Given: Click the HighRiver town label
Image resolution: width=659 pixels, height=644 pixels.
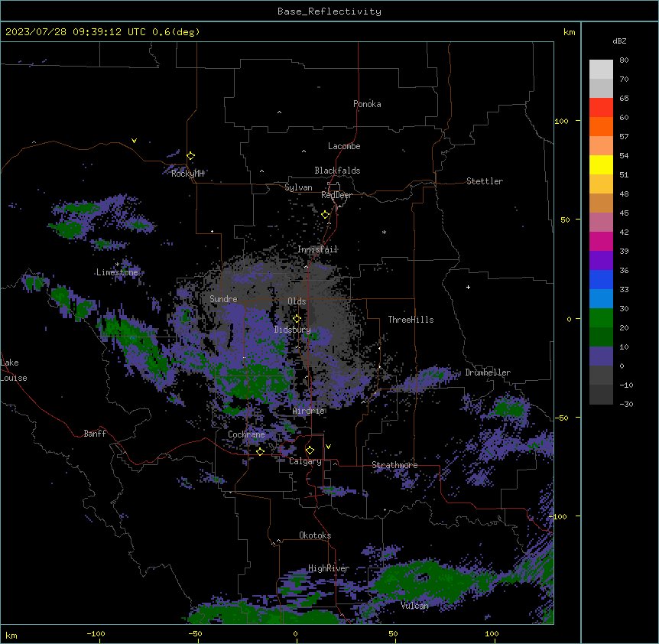Looking at the screenshot, I should coord(329,568).
